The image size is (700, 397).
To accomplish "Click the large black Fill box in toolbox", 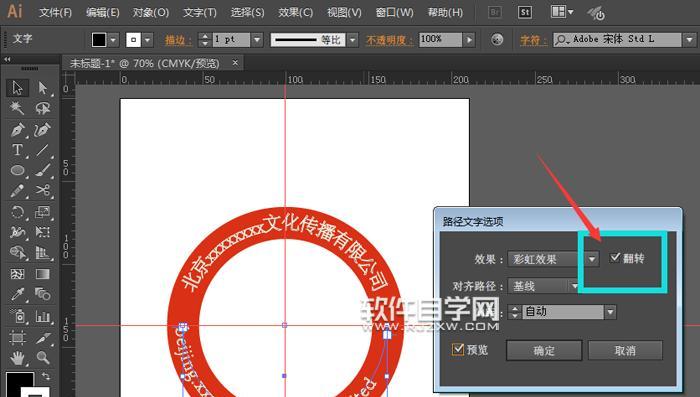I will tap(20, 384).
